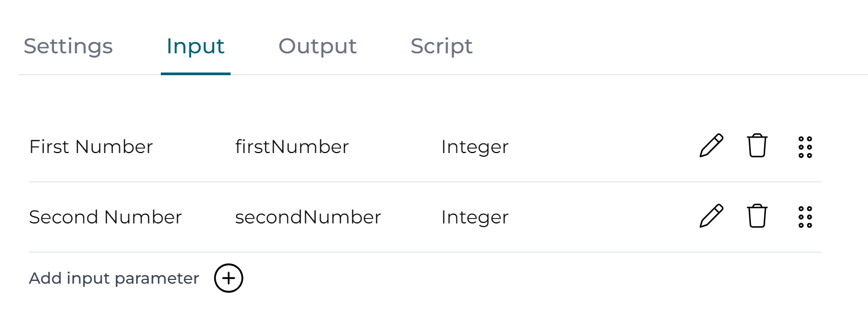Click the drag handle for Second Number
Image resolution: width=868 pixels, height=329 pixels.
[804, 216]
